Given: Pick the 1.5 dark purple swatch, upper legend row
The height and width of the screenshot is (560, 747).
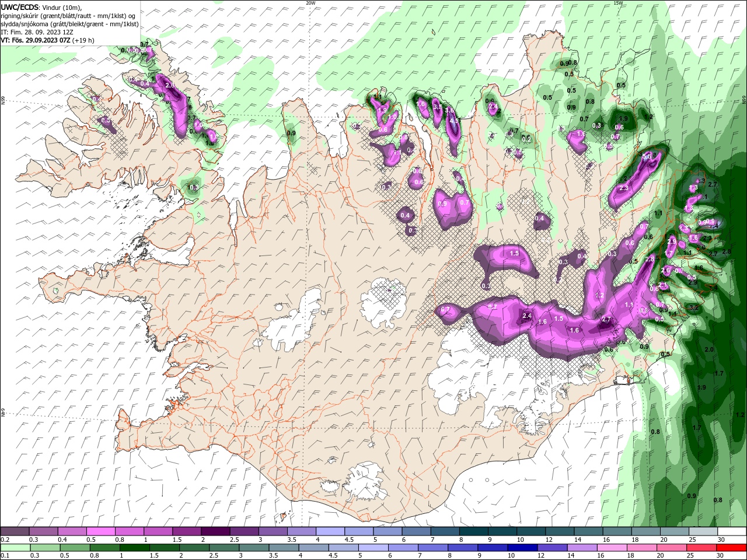Looking at the screenshot, I should tap(187, 531).
